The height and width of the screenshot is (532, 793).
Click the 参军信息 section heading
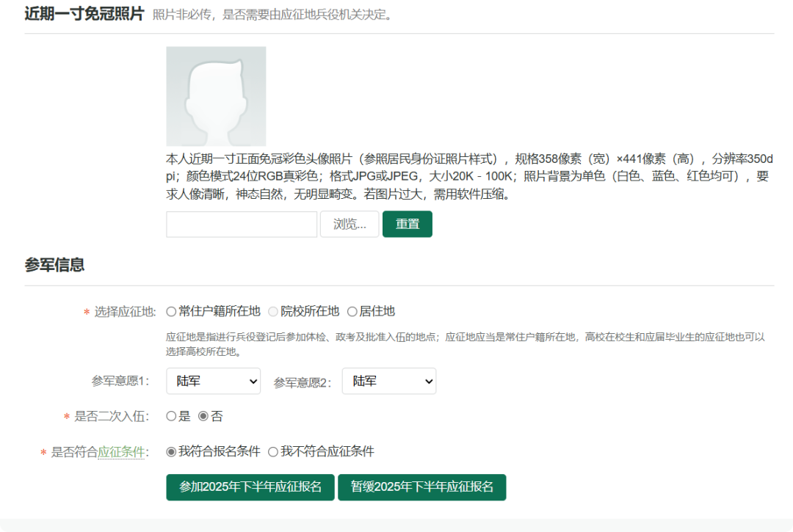tap(54, 265)
